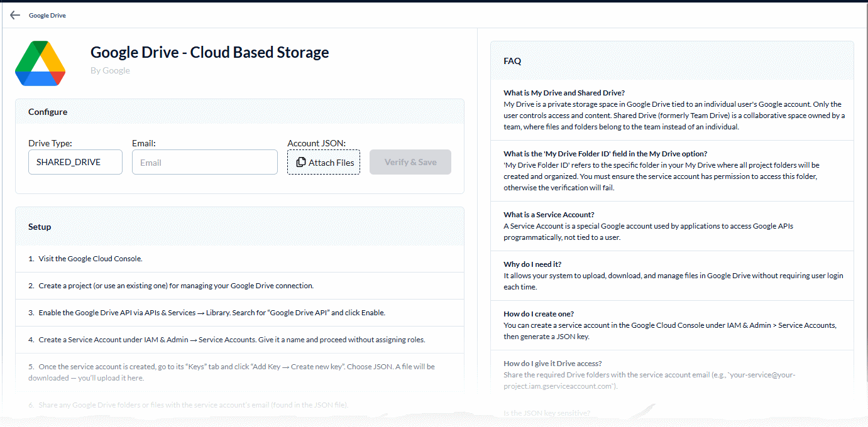Click the answer explaining My Drive private storage

point(674,116)
